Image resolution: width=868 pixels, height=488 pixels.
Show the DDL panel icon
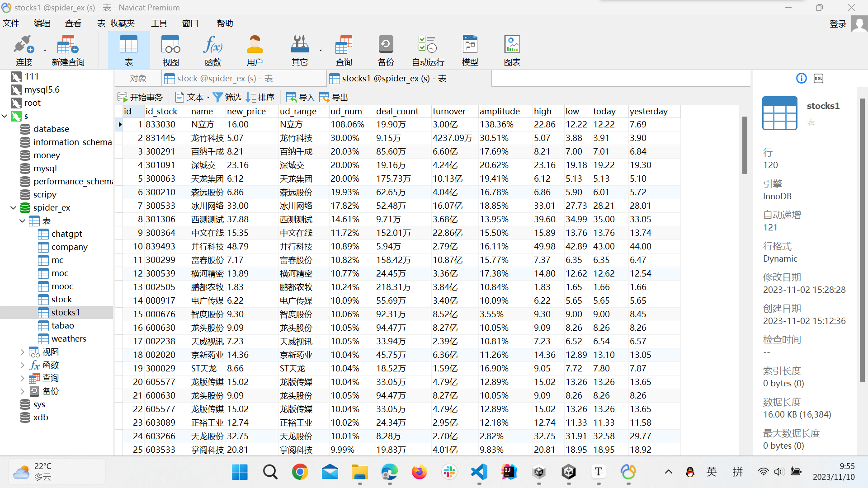[818, 79]
